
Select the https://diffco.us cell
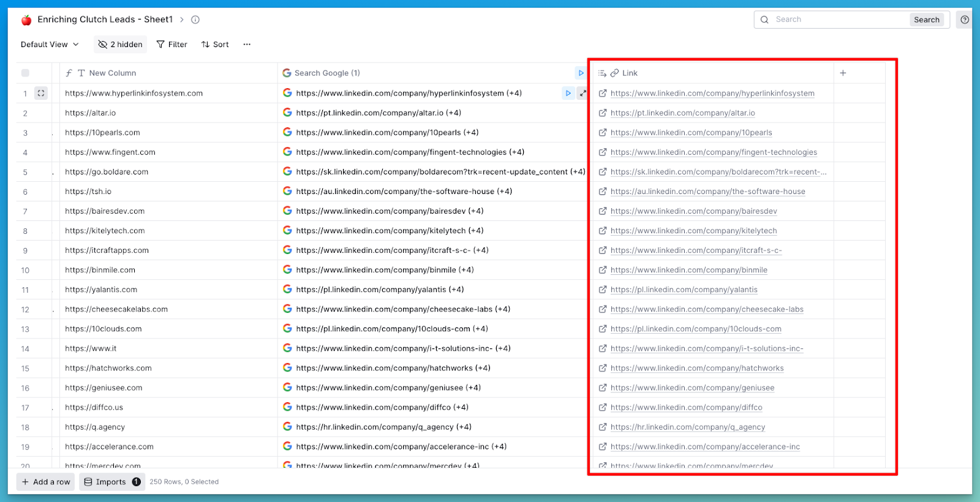tap(168, 407)
